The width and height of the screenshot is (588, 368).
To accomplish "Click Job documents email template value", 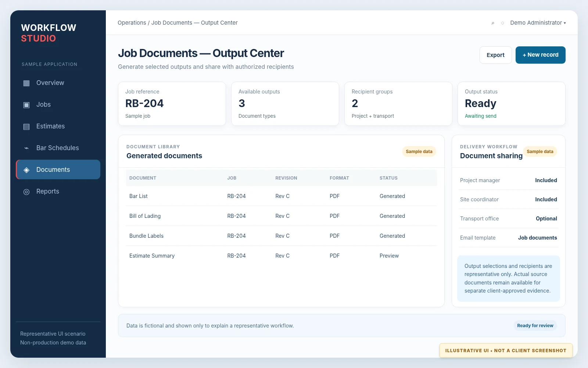I will pyautogui.click(x=537, y=238).
